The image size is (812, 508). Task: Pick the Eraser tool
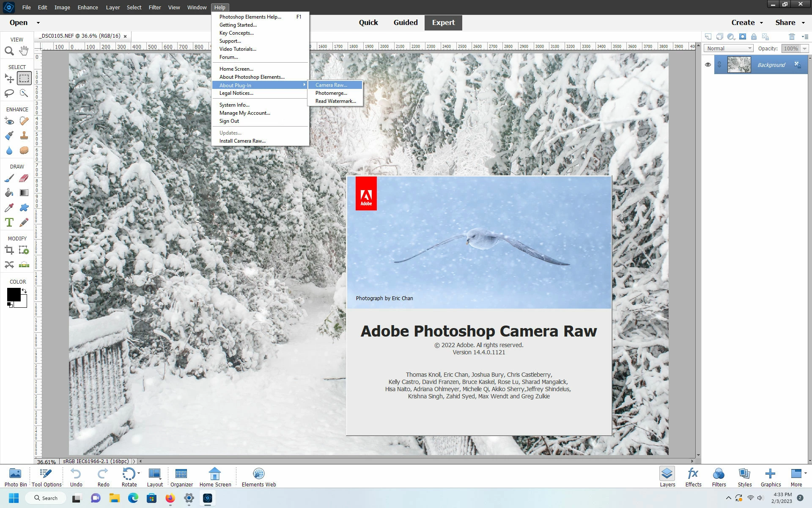tap(24, 178)
